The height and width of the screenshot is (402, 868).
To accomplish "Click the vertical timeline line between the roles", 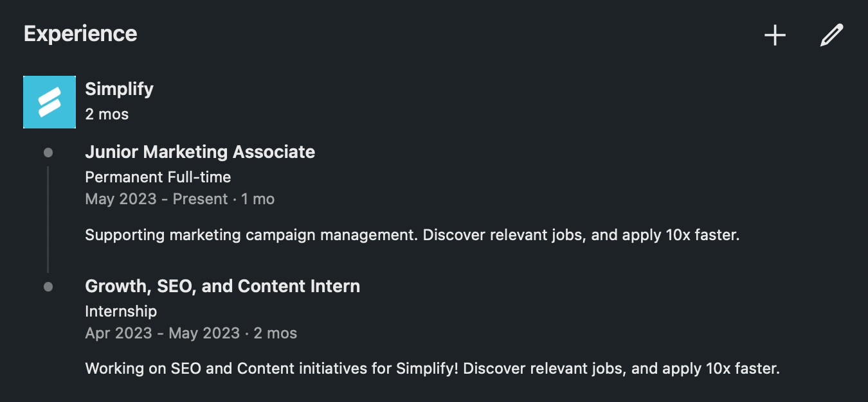I will (48, 220).
